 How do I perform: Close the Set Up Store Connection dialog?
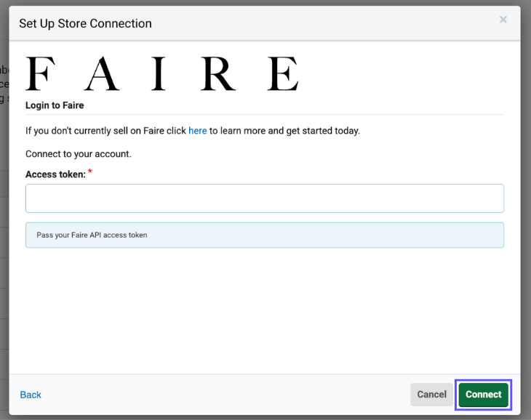point(503,20)
